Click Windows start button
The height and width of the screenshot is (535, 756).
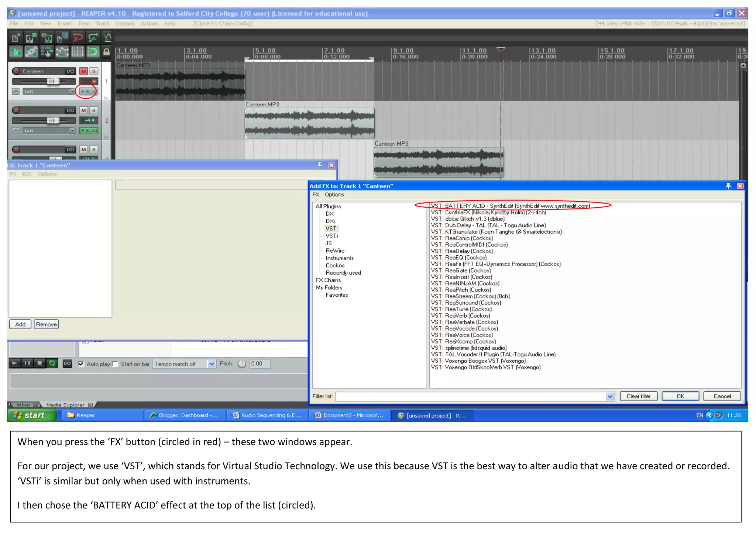click(x=32, y=415)
